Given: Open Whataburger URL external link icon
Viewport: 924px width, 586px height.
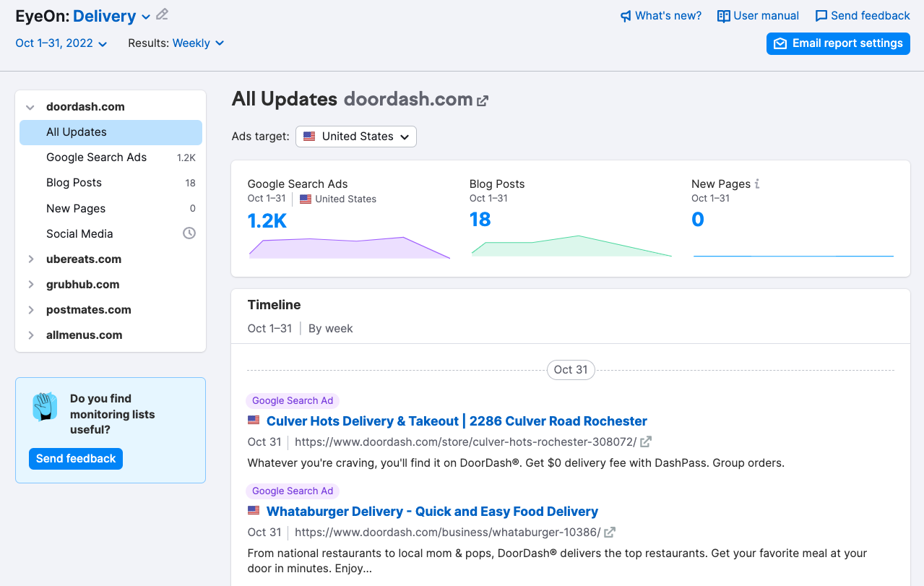Looking at the screenshot, I should pyautogui.click(x=610, y=533).
